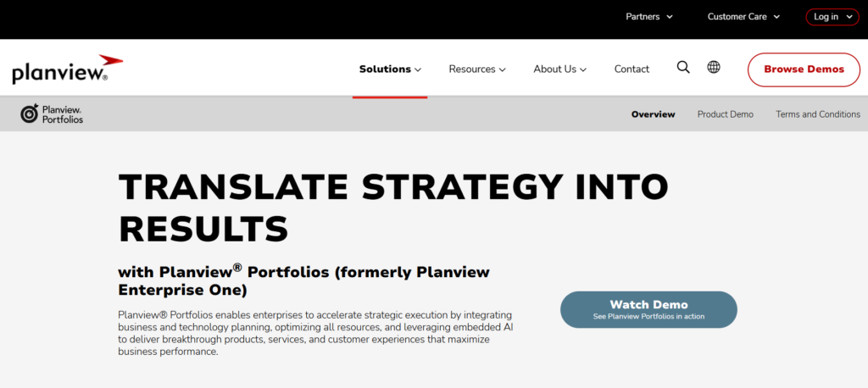The height and width of the screenshot is (388, 868).
Task: Switch to the Overview tab
Action: point(653,114)
